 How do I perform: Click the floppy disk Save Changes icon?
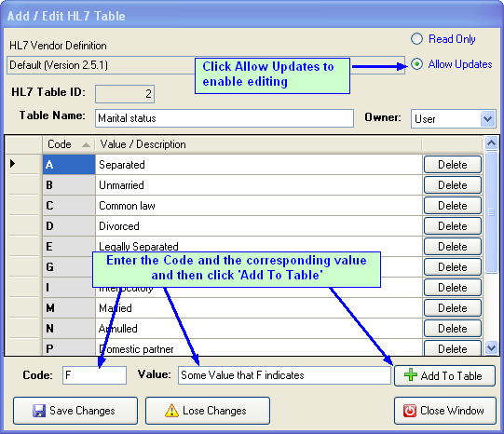click(39, 411)
